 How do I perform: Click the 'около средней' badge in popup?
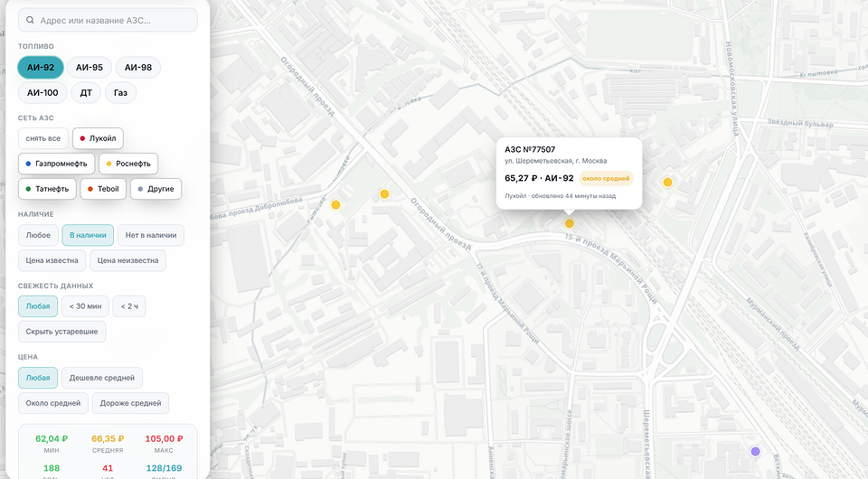(606, 179)
